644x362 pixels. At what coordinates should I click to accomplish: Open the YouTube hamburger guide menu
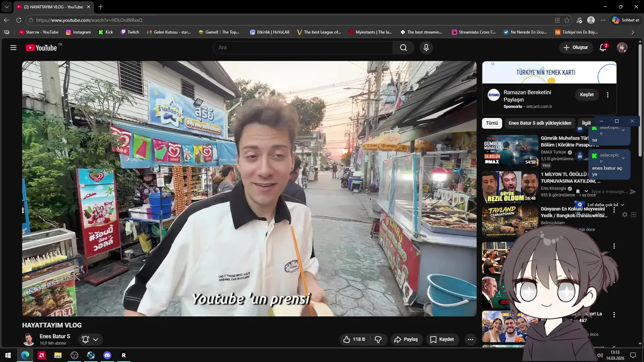click(14, 47)
